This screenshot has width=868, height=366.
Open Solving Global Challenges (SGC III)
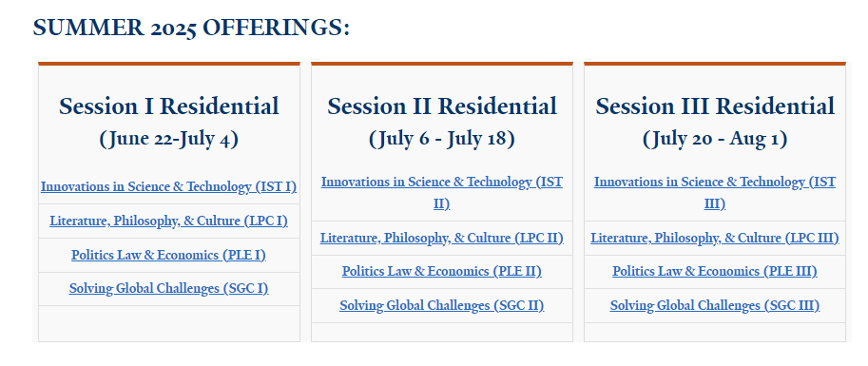pyautogui.click(x=715, y=306)
